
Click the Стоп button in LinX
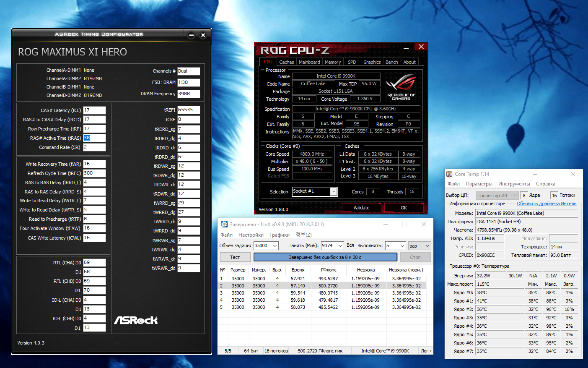[x=415, y=257]
